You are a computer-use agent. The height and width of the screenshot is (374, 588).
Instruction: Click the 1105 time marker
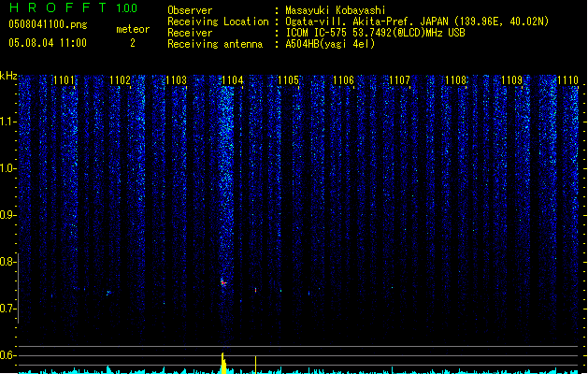pos(288,80)
